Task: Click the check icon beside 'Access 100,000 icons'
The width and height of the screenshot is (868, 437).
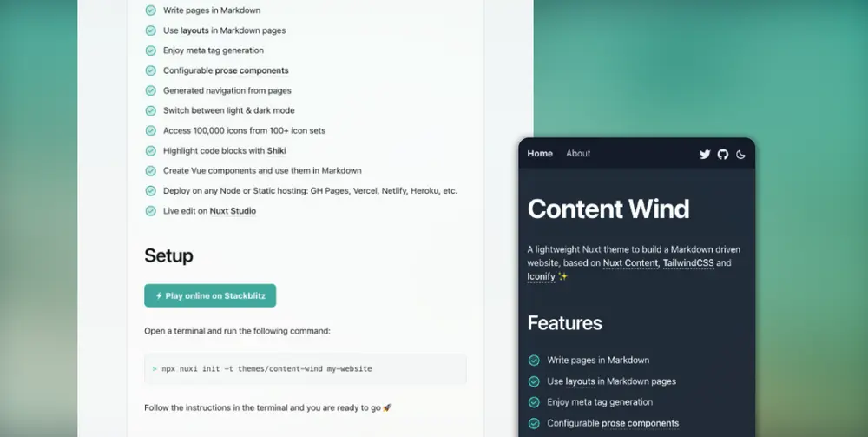Action: 150,130
